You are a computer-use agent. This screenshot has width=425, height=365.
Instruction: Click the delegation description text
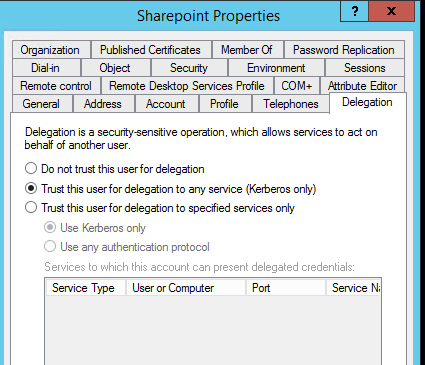201,139
